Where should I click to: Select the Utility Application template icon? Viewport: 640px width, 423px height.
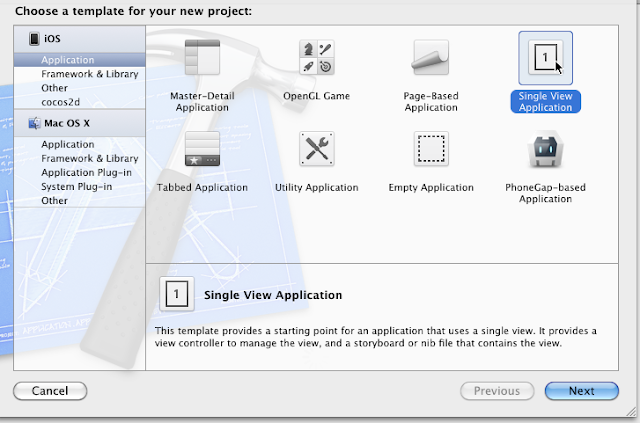[316, 149]
